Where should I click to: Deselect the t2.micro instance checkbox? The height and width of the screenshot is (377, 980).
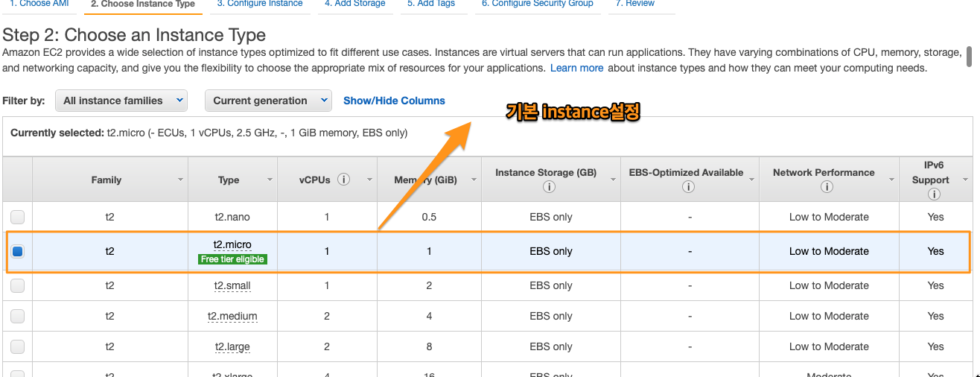[17, 251]
